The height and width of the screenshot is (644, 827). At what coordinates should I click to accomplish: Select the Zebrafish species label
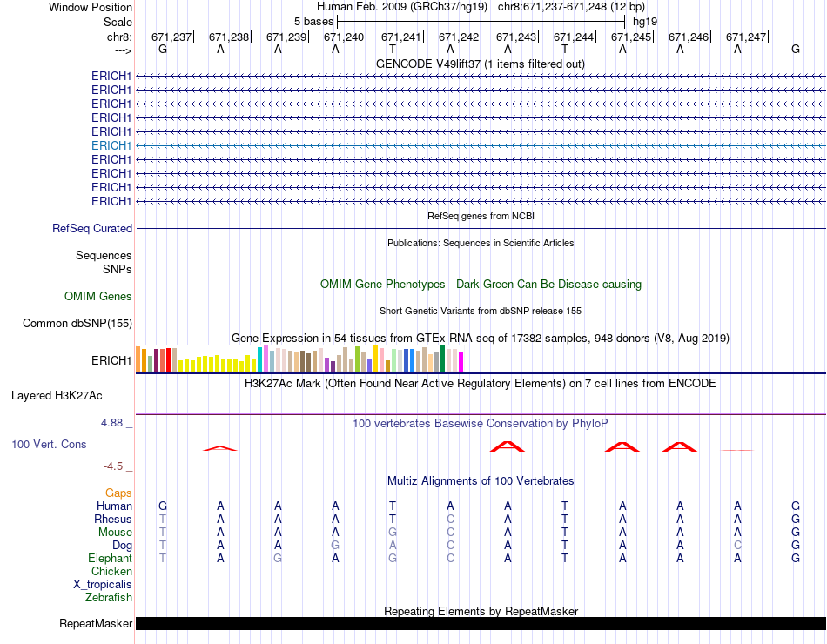(x=109, y=597)
